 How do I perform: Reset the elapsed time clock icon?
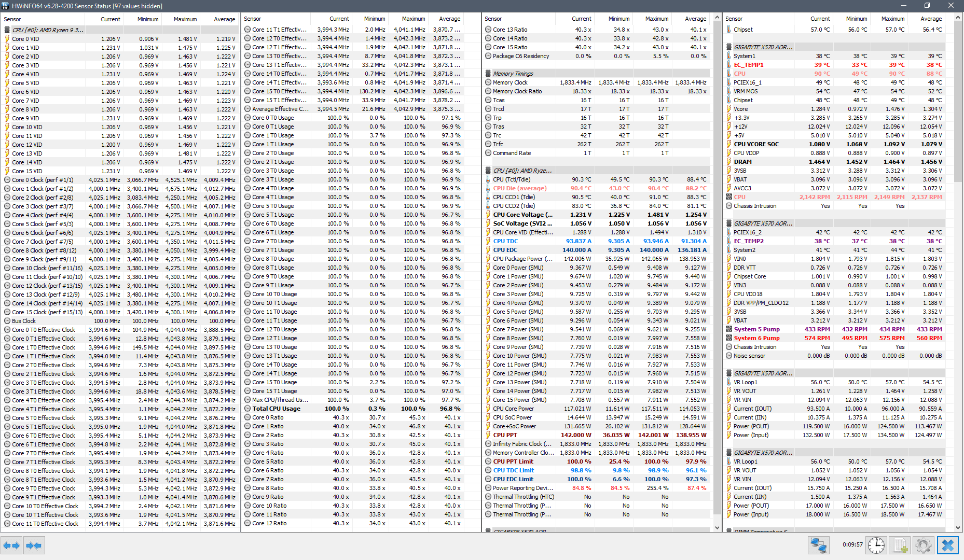coord(876,545)
